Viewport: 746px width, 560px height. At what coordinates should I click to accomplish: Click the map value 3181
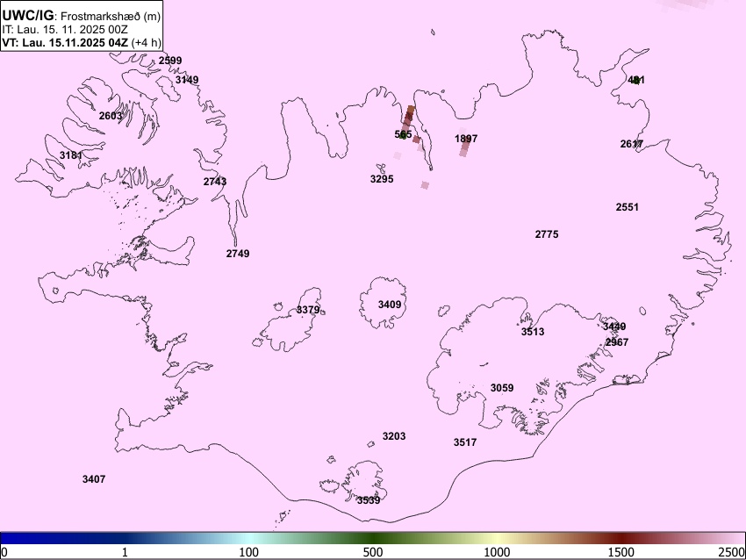pyautogui.click(x=71, y=155)
